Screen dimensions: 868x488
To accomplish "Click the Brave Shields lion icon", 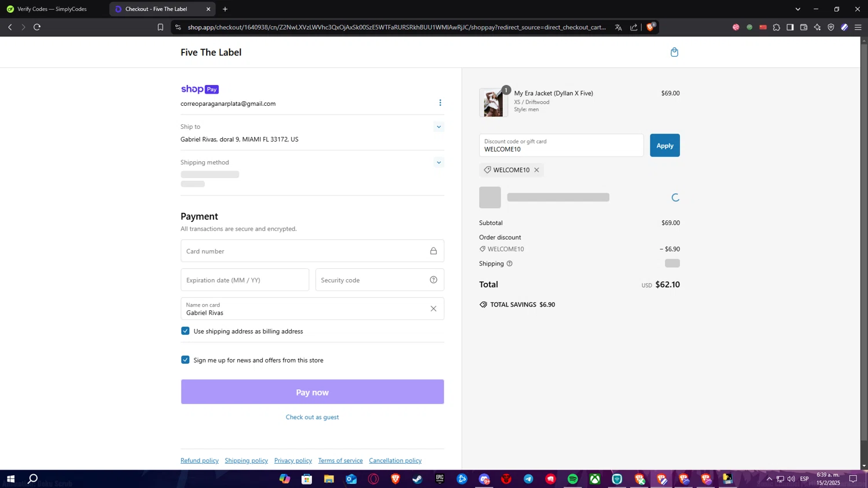I will 650,27.
